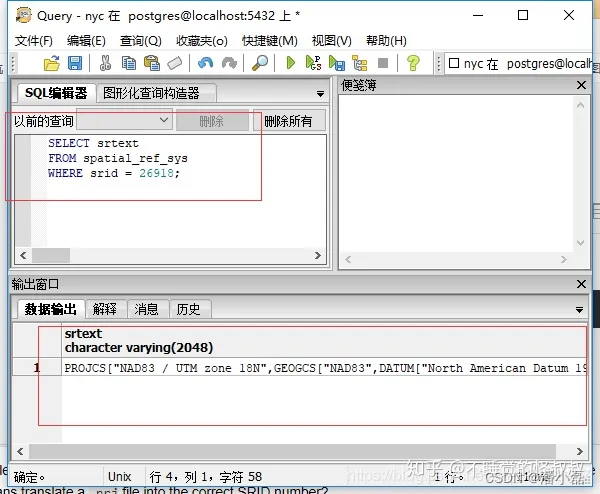The width and height of the screenshot is (600, 494).
Task: Click the SELECT srtext line in editor
Action: tap(93, 143)
